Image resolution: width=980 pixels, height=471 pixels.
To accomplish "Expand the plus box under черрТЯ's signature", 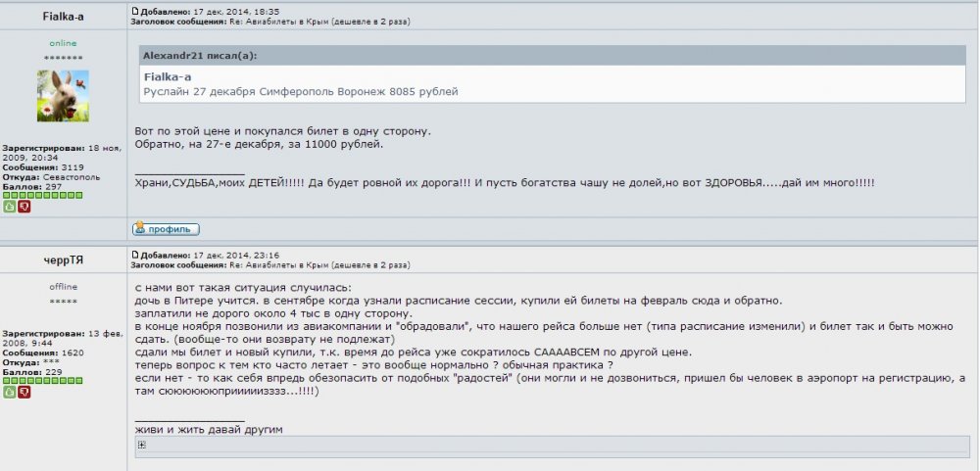I will tap(142, 445).
